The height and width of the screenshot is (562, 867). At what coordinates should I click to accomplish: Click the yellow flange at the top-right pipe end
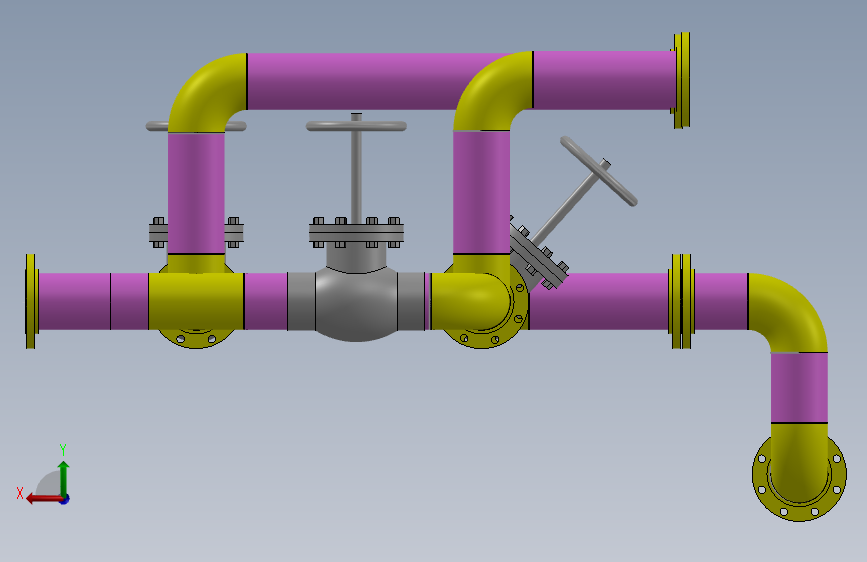[x=681, y=81]
